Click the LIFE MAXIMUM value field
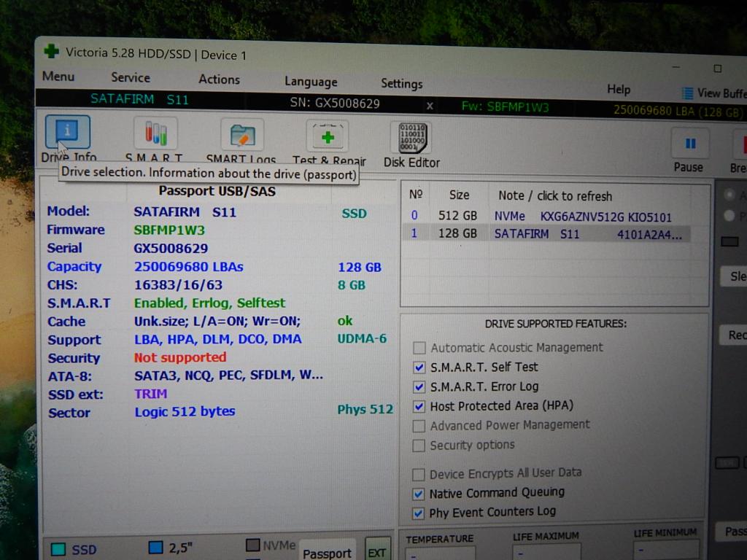 546,552
